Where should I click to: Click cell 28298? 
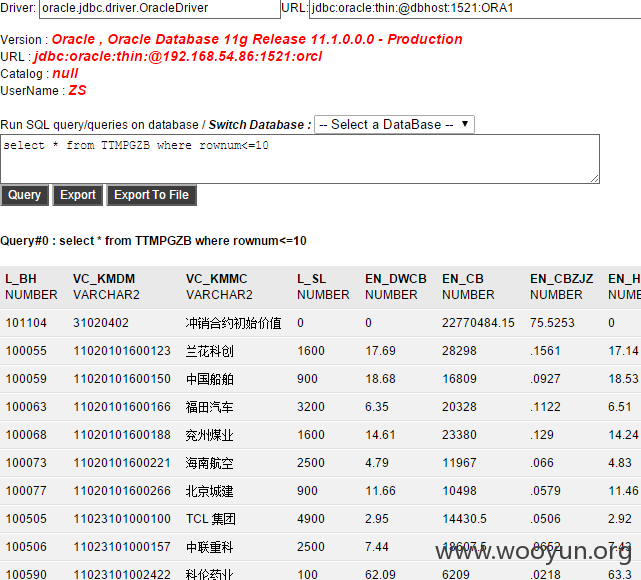click(459, 351)
